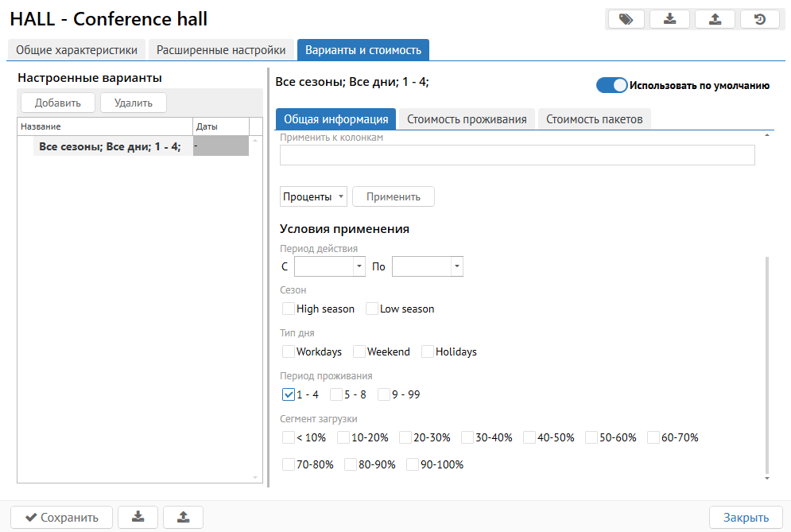
Task: Click the 'Сохранить' button
Action: click(61, 517)
